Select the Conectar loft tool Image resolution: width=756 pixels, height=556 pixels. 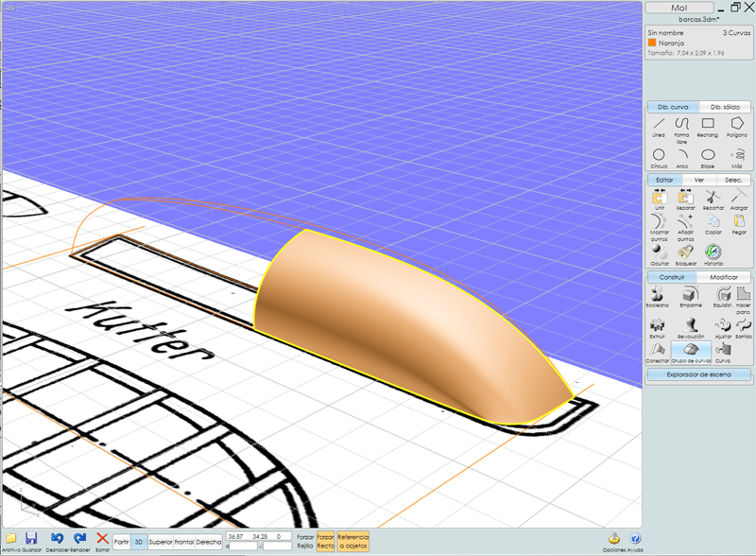657,353
